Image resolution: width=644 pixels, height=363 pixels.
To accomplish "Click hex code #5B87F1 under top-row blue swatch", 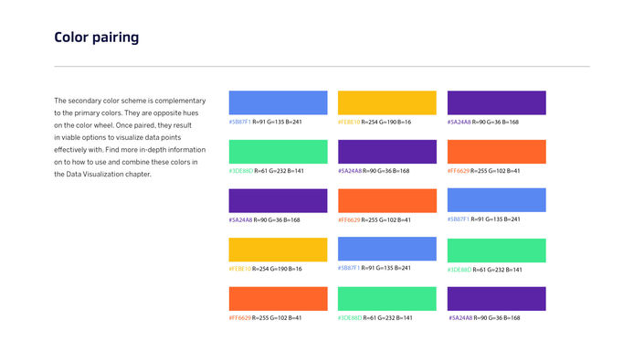I will (x=240, y=123).
